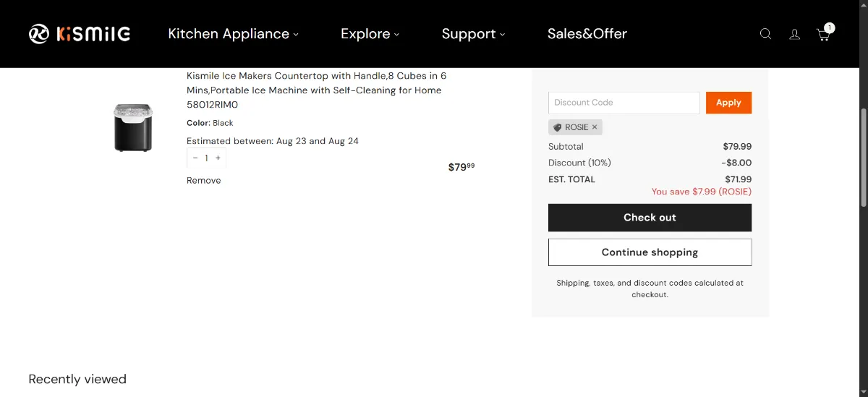Image resolution: width=868 pixels, height=397 pixels.
Task: Focus the Discount Code input field
Action: 624,103
